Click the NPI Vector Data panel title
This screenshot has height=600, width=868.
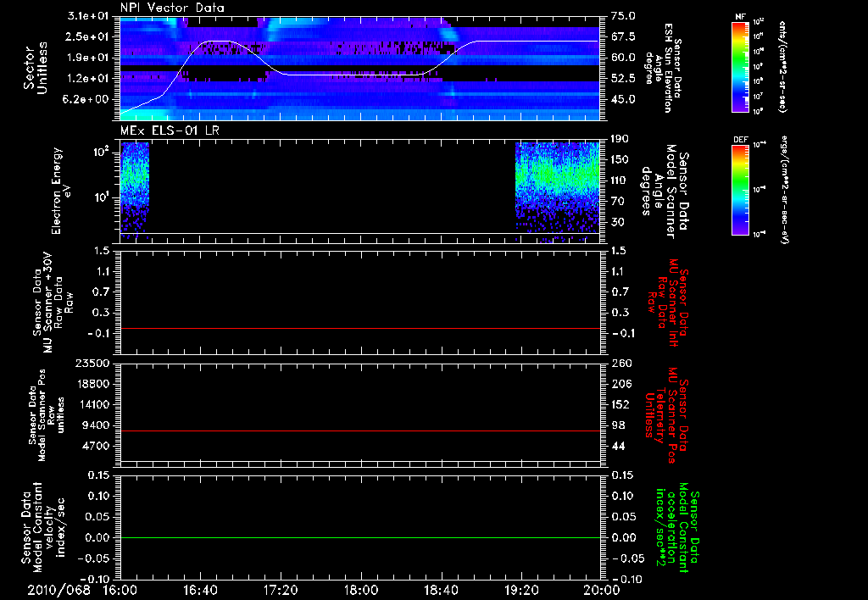point(173,8)
